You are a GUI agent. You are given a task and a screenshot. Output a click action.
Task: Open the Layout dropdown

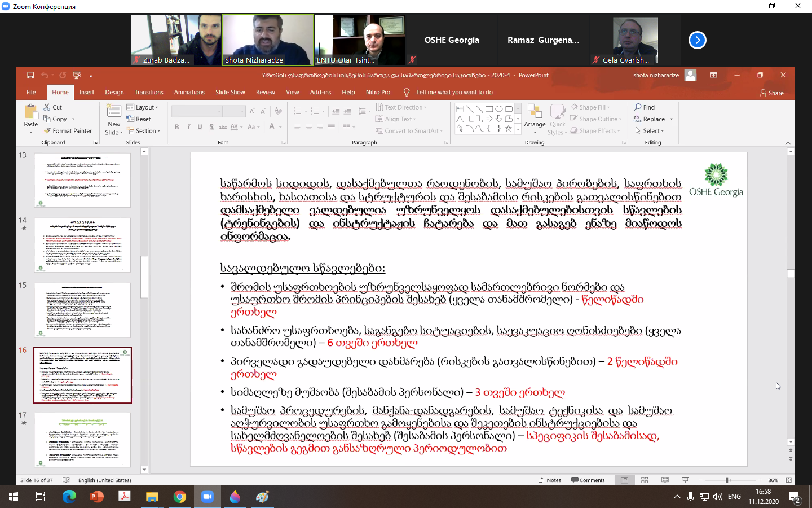[143, 107]
